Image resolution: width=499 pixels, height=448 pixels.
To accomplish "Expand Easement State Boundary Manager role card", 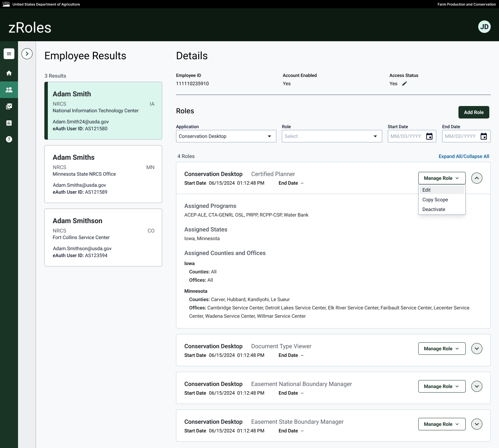I will pos(477,424).
